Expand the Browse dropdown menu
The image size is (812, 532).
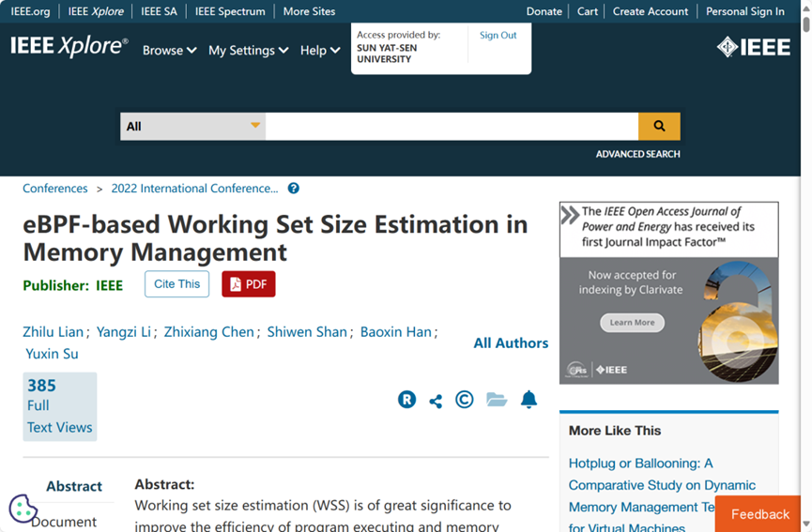169,51
